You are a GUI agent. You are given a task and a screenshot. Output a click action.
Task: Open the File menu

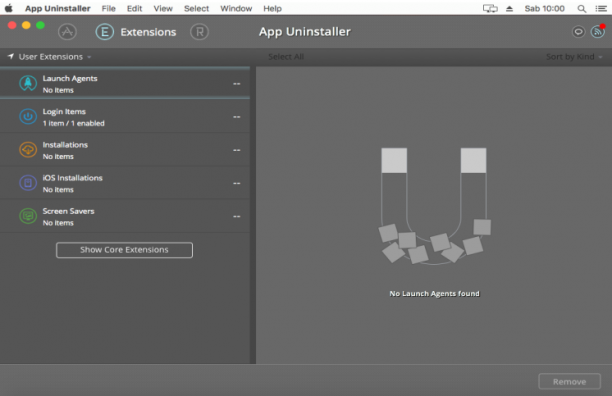109,9
